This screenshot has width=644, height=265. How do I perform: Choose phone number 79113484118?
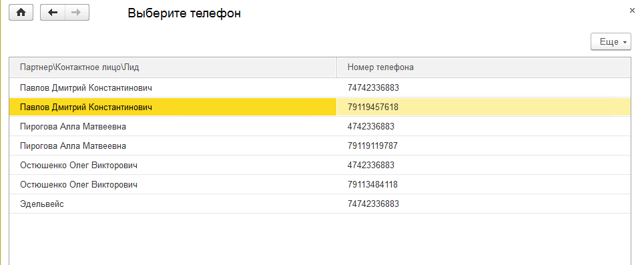point(372,184)
